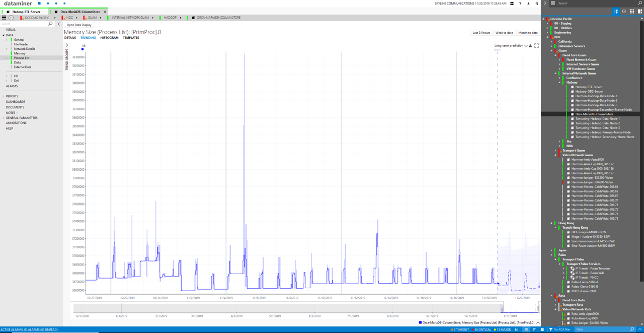The width and height of the screenshot is (644, 333).
Task: Open the apps grid icon in header
Action: [512, 4]
